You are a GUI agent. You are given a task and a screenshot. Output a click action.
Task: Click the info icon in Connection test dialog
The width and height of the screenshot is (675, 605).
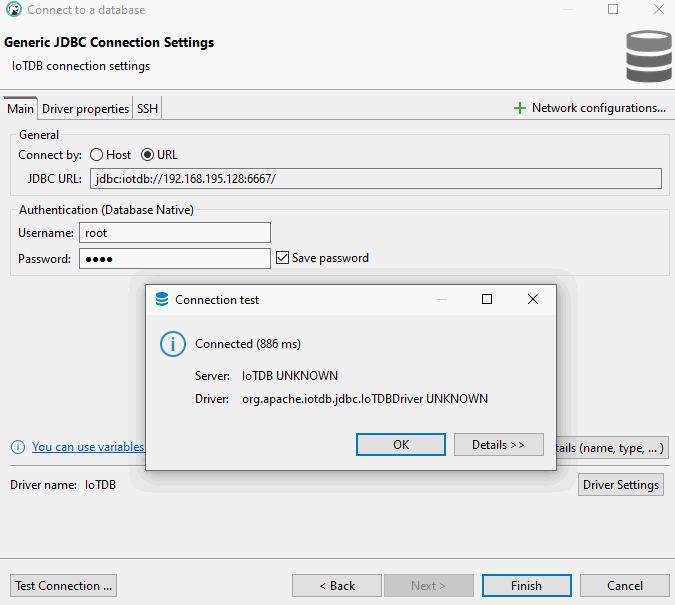(173, 344)
